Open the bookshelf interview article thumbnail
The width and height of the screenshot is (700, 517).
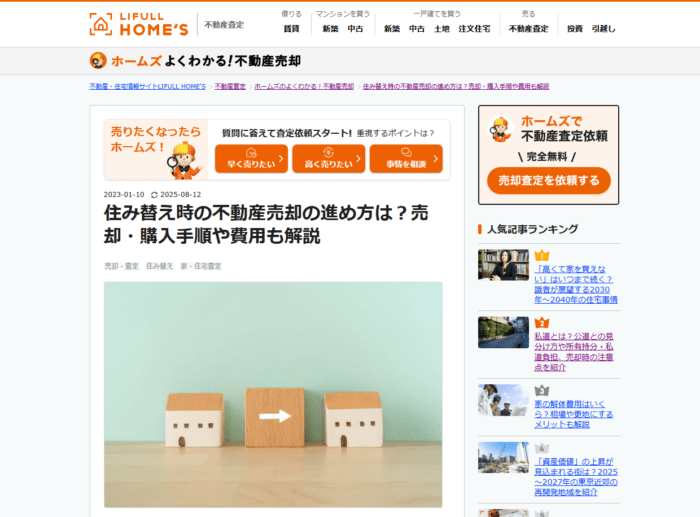point(503,265)
